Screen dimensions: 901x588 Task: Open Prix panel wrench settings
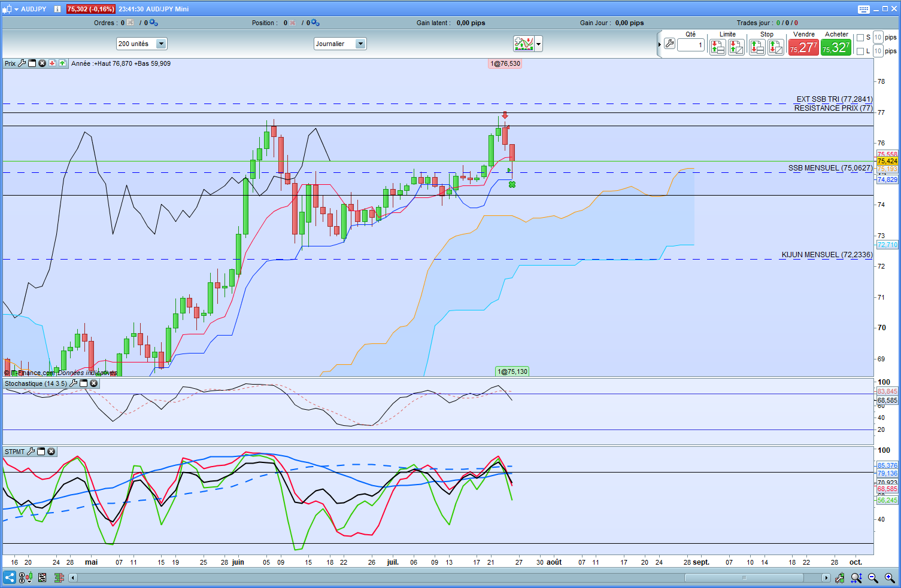pyautogui.click(x=22, y=63)
